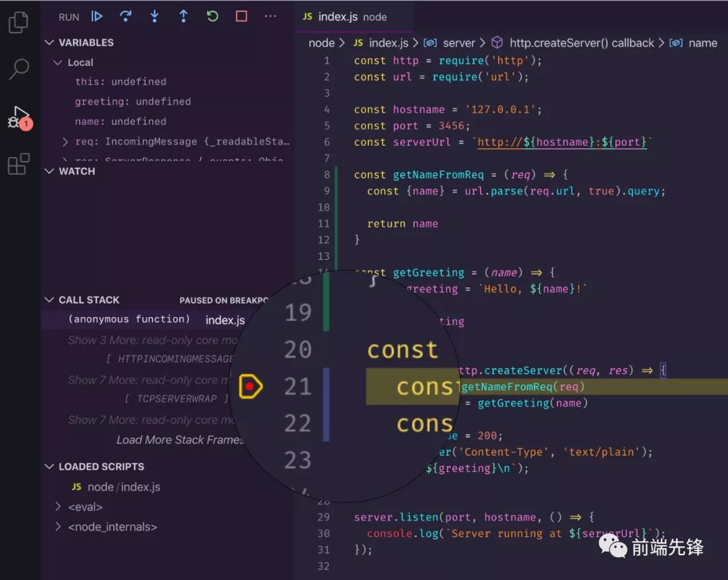Click the server breadcrumb item
728x580 pixels.
[459, 42]
